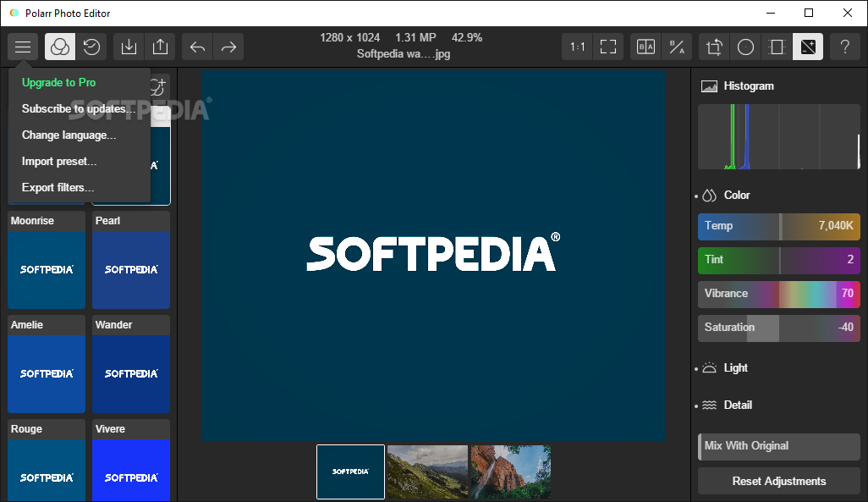Toggle the filters panel icon

(x=60, y=47)
